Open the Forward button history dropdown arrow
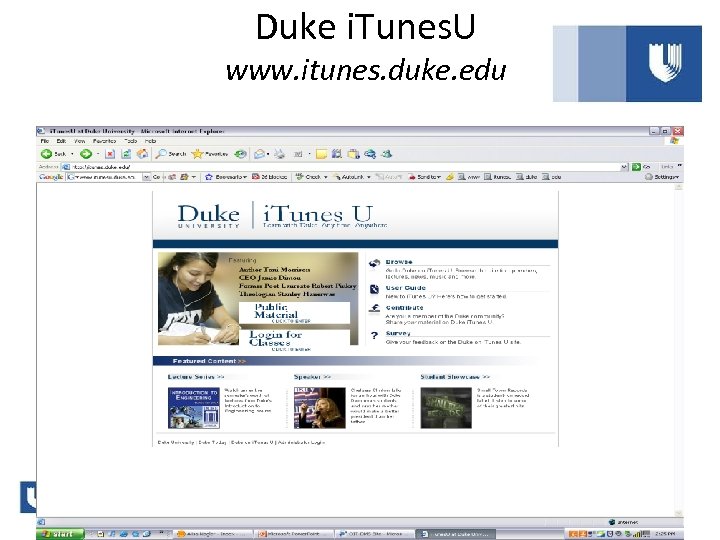This screenshot has width=720, height=540. [x=98, y=154]
